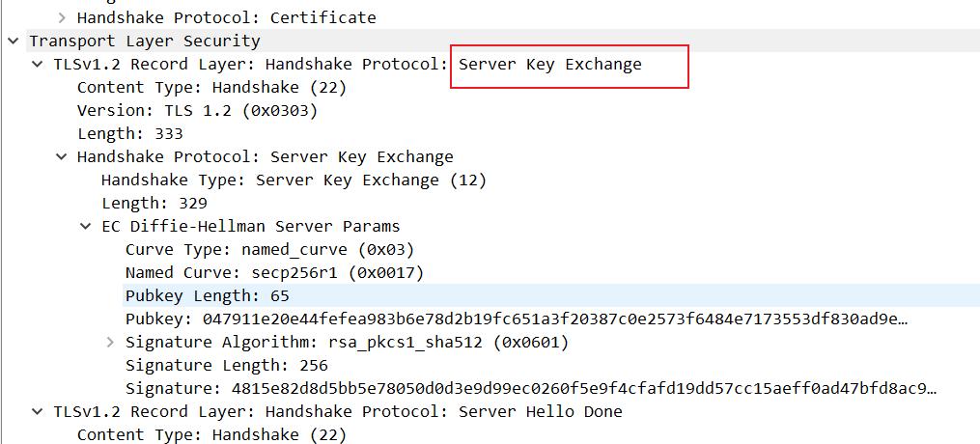Expand the Handshake Protocol: Certificate node
This screenshot has width=980, height=444.
62,17
